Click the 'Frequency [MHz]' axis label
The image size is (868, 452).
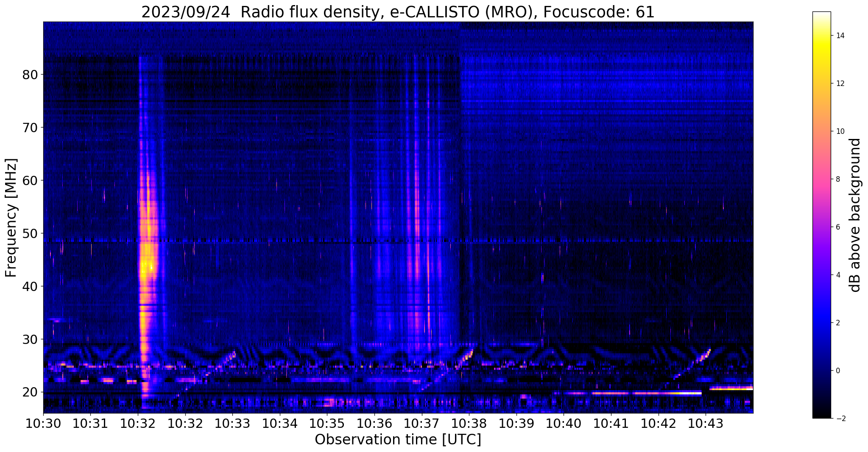tap(11, 217)
